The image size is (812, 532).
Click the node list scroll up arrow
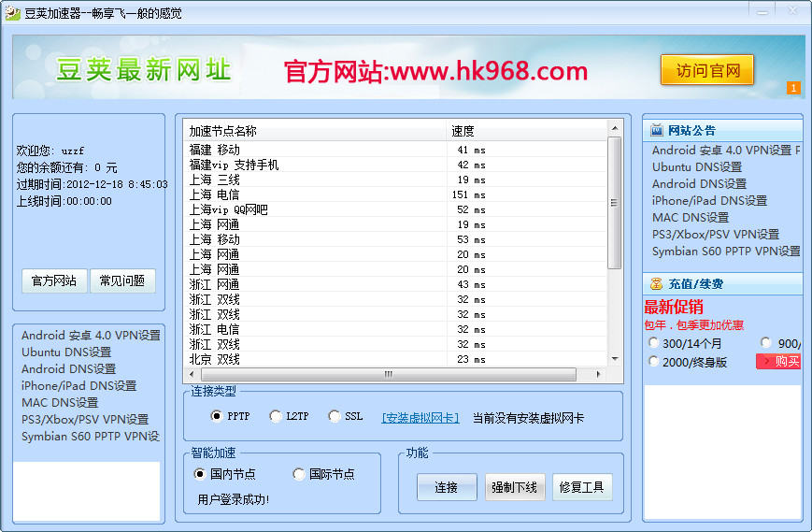pos(615,128)
